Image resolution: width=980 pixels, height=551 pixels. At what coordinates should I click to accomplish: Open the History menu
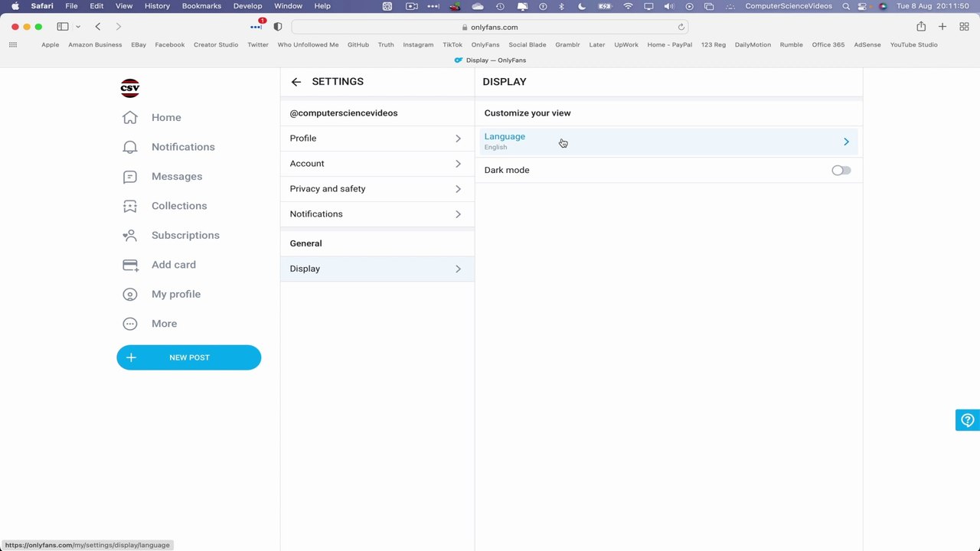pyautogui.click(x=157, y=6)
